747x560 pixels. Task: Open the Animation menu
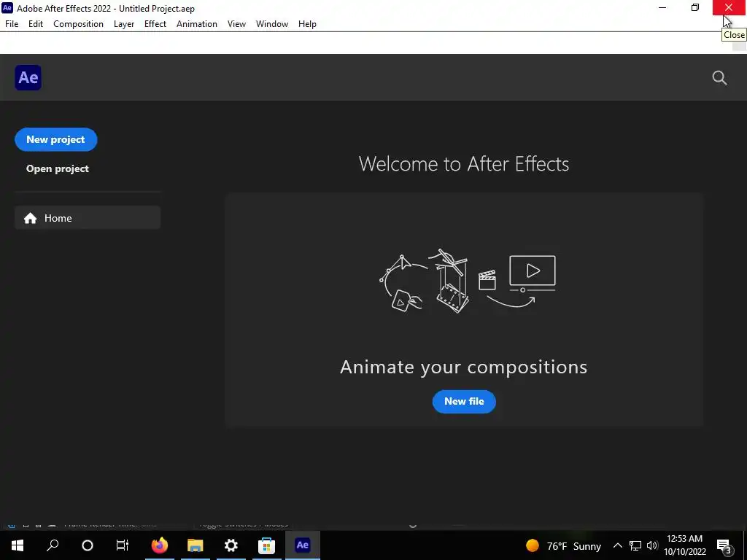pyautogui.click(x=197, y=24)
